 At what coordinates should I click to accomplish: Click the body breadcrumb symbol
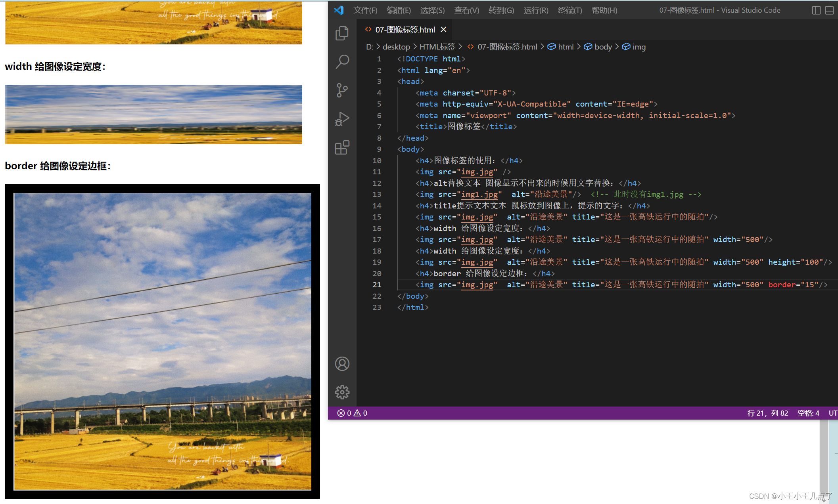pyautogui.click(x=598, y=47)
